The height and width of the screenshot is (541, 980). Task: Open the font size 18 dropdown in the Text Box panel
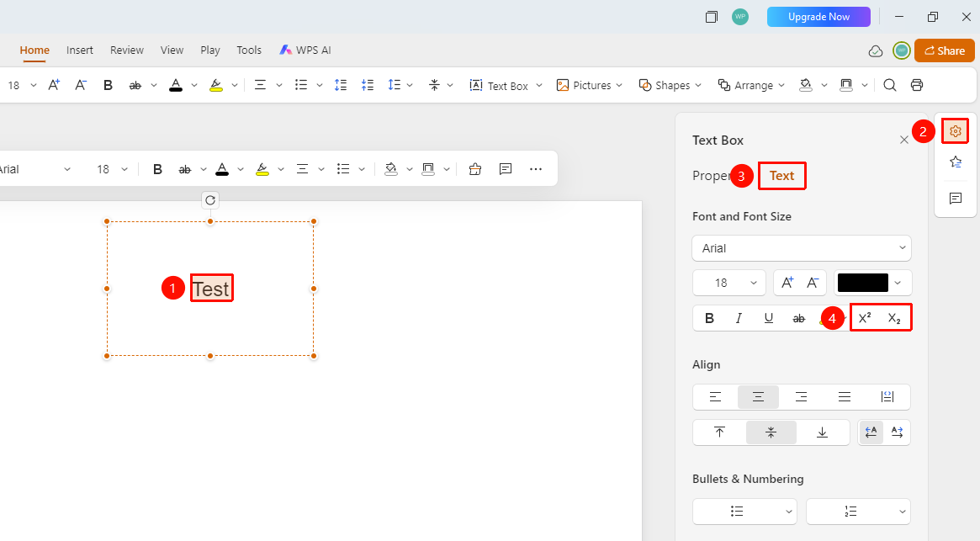pyautogui.click(x=729, y=283)
